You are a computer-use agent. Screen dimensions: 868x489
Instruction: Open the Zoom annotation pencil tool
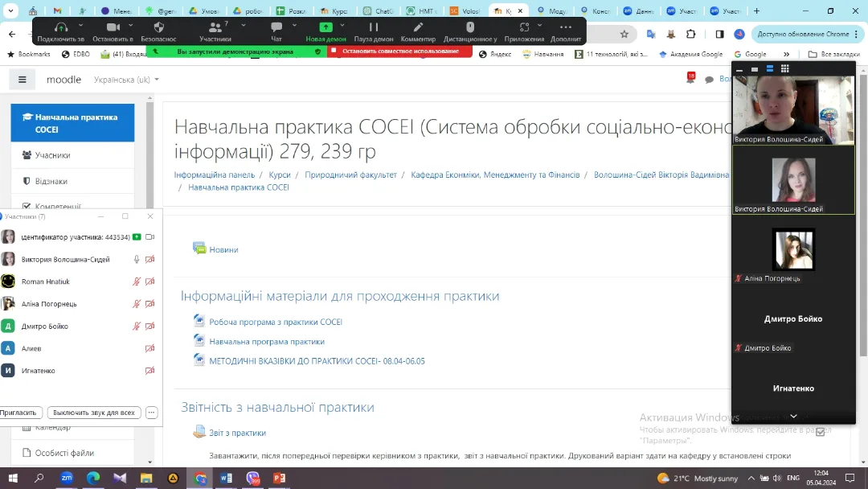(418, 31)
